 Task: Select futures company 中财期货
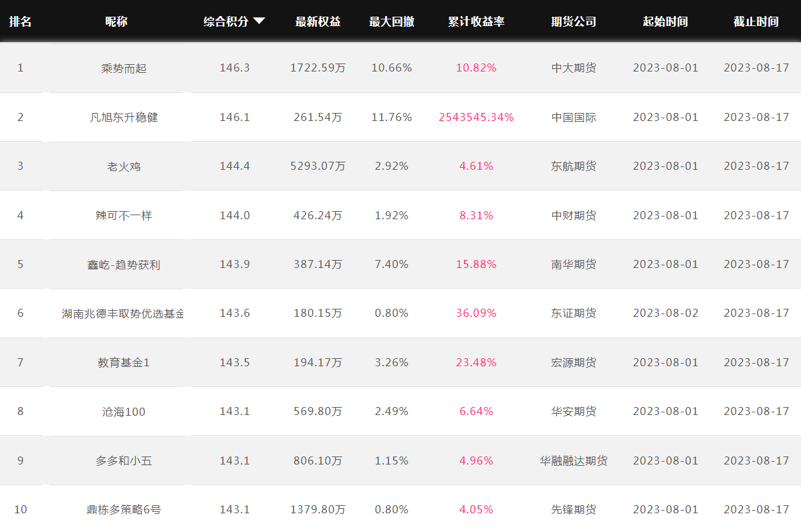point(574,215)
